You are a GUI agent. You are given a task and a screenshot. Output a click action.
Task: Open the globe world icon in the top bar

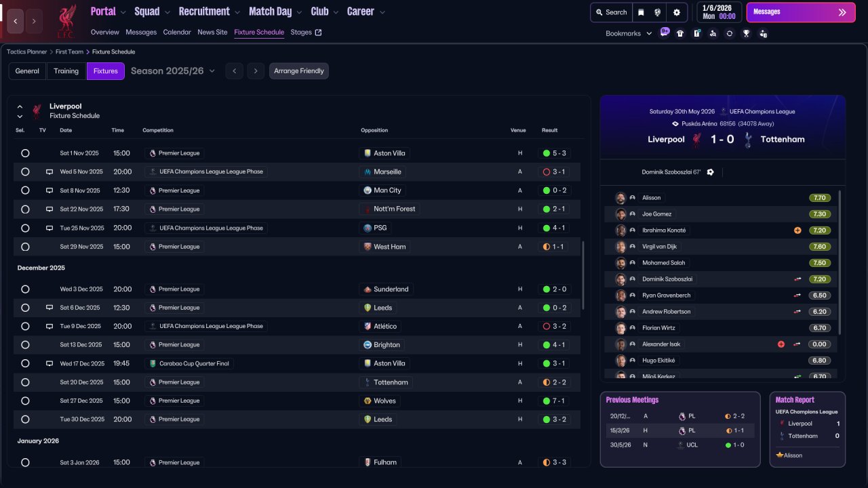click(x=658, y=12)
